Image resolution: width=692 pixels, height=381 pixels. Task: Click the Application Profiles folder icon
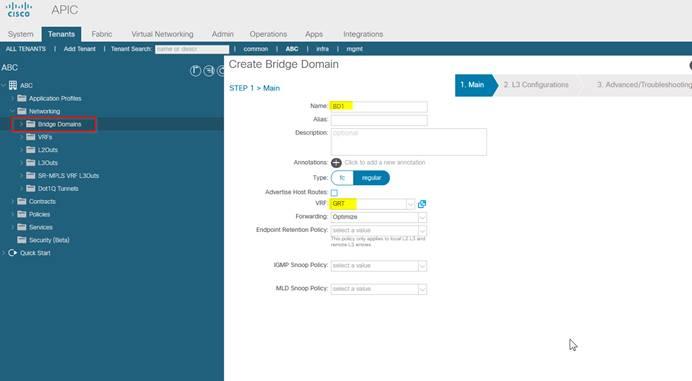22,98
